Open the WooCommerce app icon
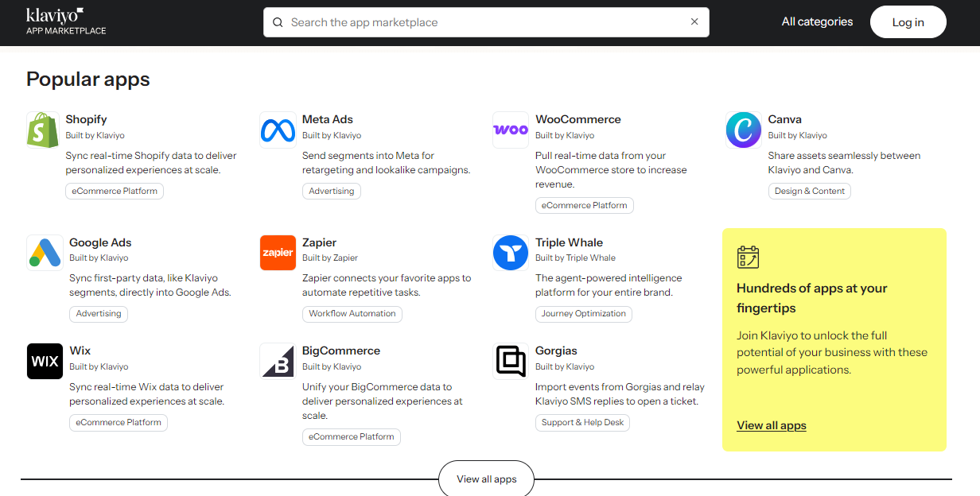The image size is (980, 496). pos(511,130)
